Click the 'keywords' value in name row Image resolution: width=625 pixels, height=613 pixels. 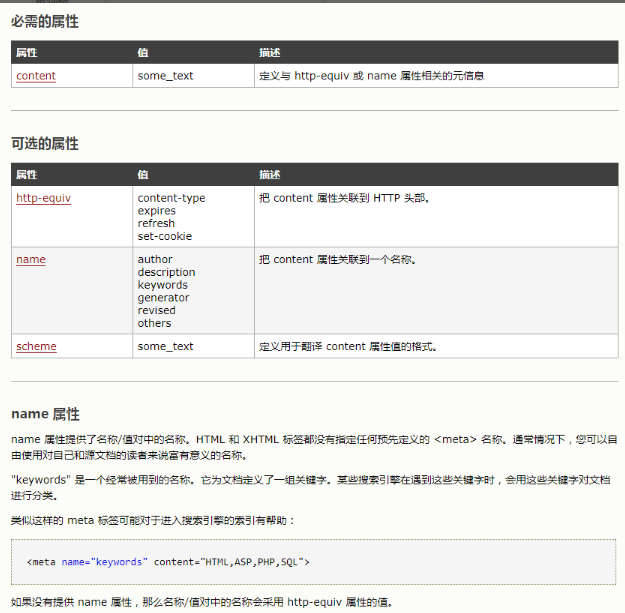pyautogui.click(x=163, y=285)
